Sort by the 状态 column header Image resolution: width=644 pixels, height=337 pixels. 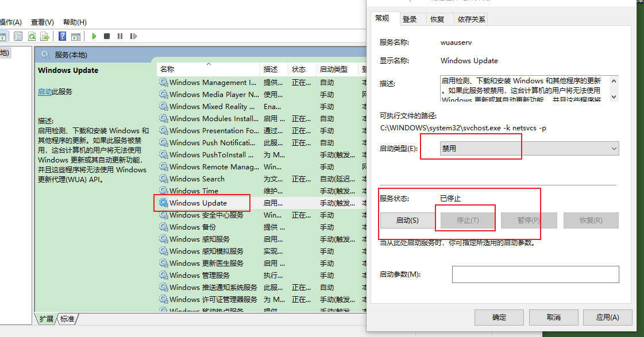tap(302, 69)
